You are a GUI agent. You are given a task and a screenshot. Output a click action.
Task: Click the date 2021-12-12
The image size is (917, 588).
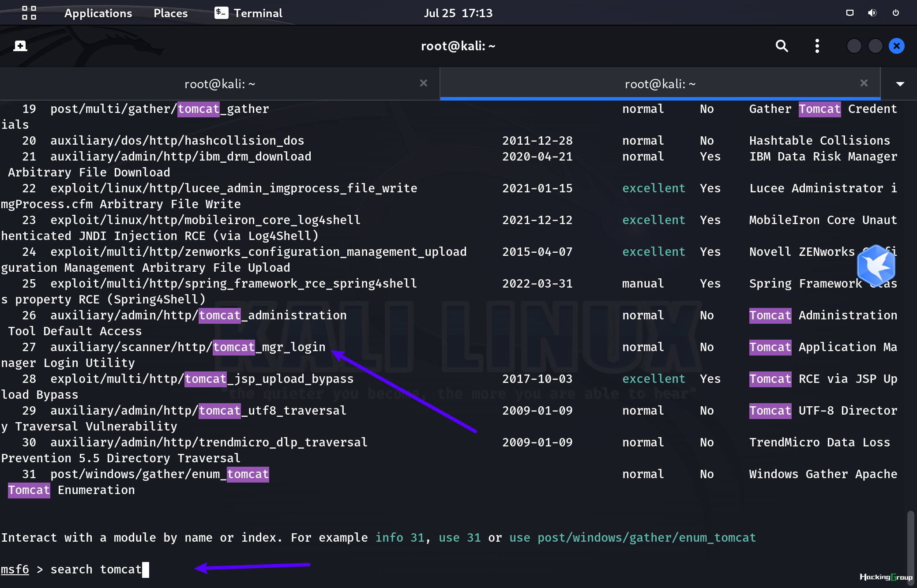coord(537,220)
